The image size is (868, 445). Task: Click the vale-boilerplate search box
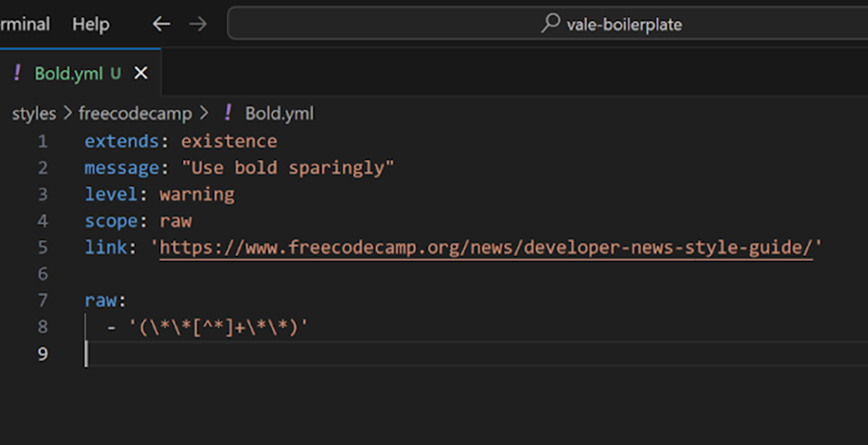pyautogui.click(x=548, y=24)
